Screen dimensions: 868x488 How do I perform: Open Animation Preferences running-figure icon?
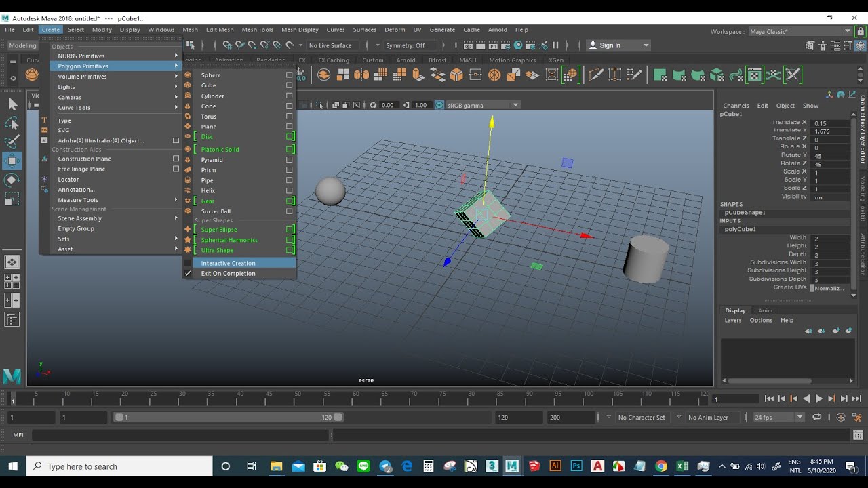[856, 418]
